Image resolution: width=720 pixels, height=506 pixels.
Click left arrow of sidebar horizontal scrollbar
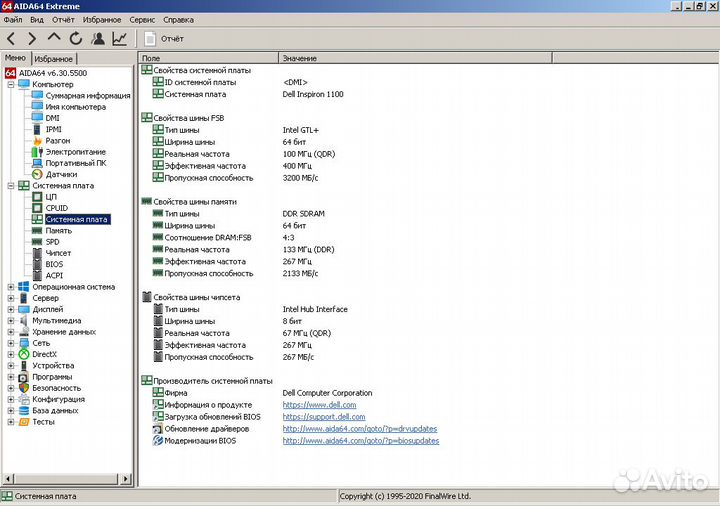coord(8,479)
